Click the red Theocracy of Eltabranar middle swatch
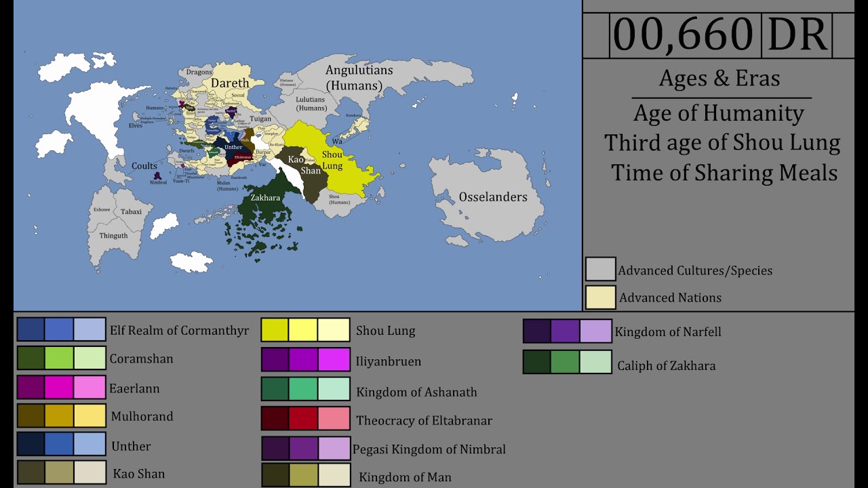The height and width of the screenshot is (488, 868). click(304, 418)
